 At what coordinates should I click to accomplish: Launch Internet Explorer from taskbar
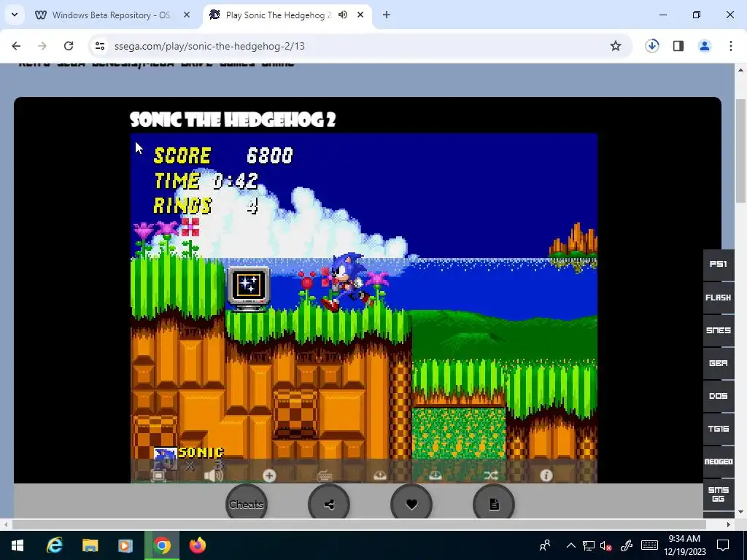54,545
